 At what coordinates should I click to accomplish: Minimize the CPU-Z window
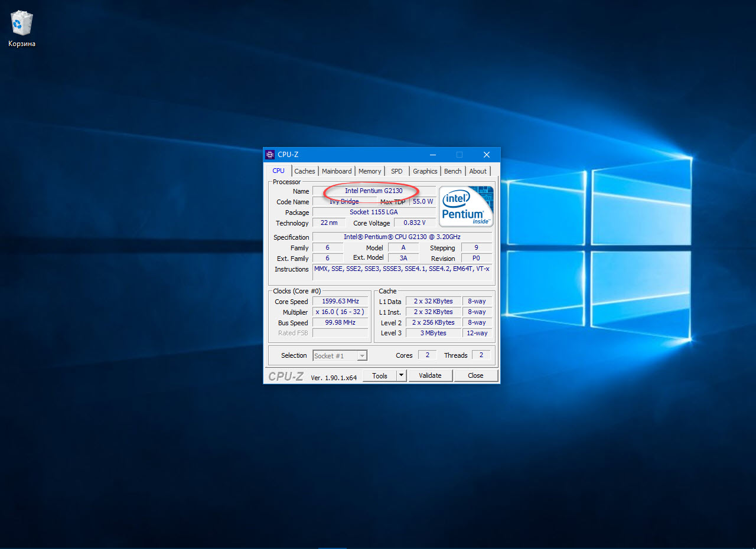tap(433, 155)
